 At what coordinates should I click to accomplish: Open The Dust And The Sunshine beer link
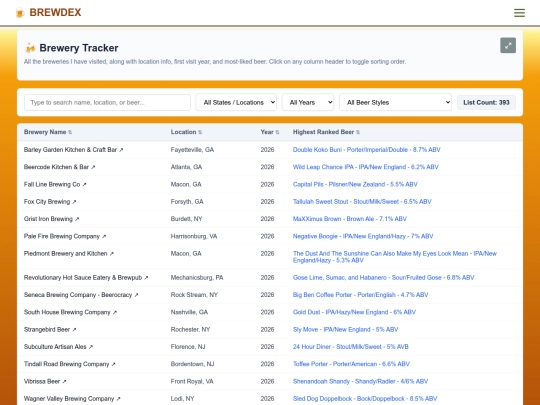pos(395,257)
